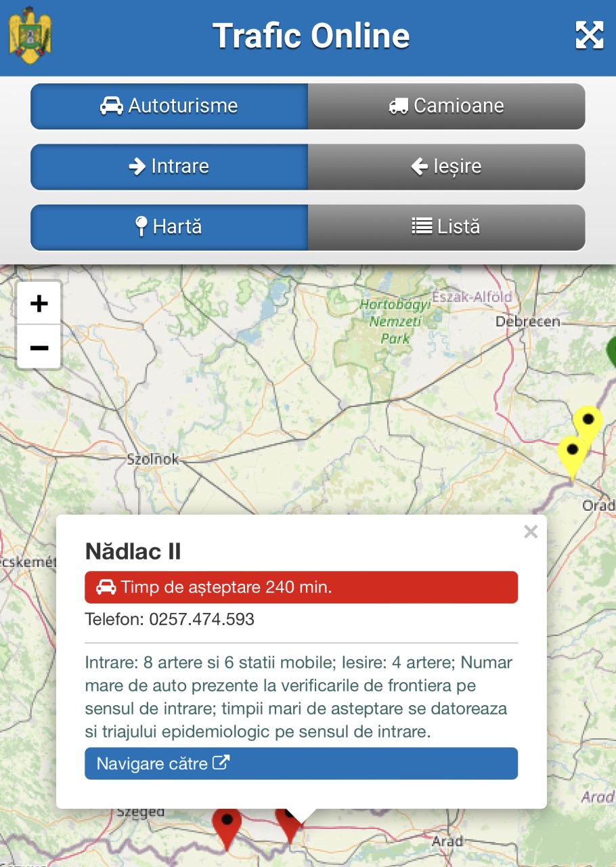Image resolution: width=616 pixels, height=867 pixels.
Task: Show the Hartă map view
Action: tap(169, 227)
